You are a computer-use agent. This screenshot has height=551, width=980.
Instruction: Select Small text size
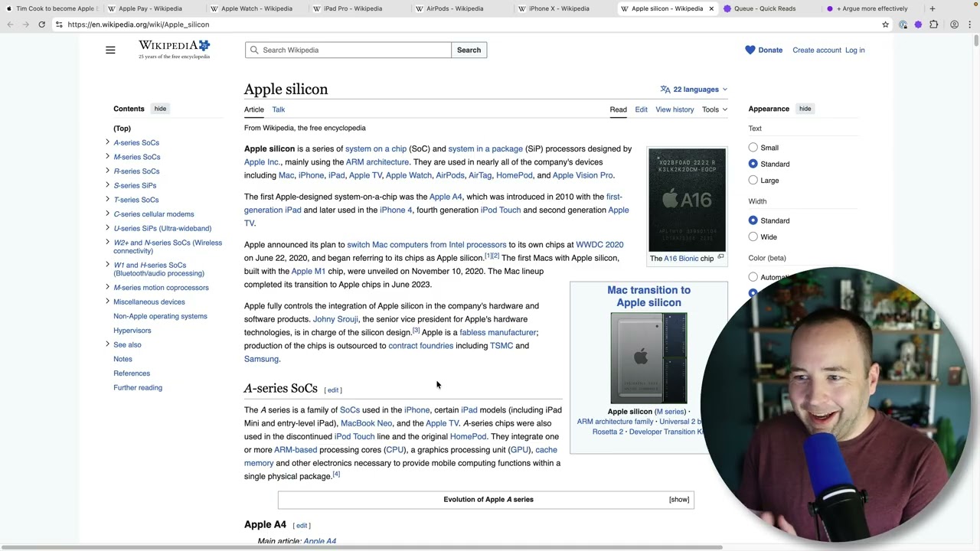tap(753, 148)
